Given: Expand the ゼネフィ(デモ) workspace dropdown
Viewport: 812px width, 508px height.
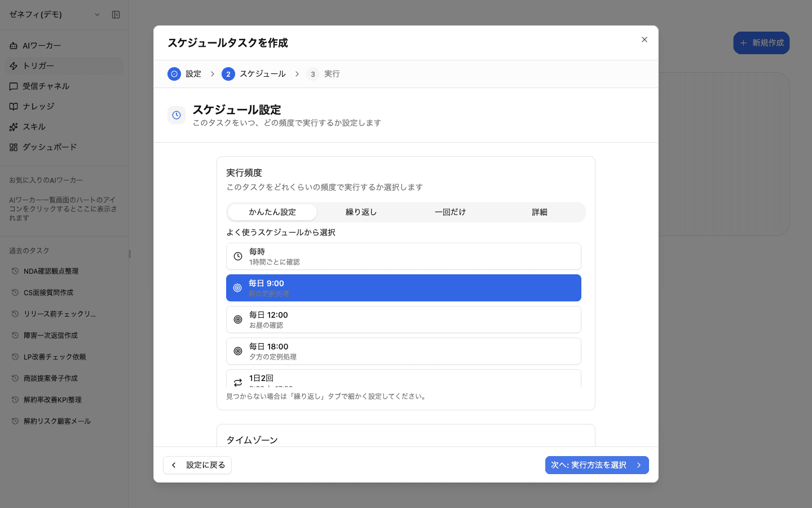Looking at the screenshot, I should pyautogui.click(x=97, y=15).
